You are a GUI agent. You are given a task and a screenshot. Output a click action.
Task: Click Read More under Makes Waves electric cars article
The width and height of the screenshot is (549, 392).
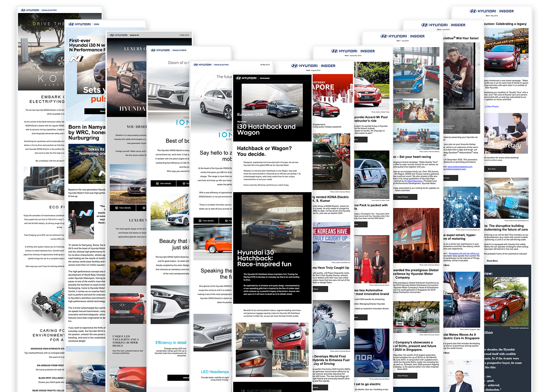(x=446, y=353)
